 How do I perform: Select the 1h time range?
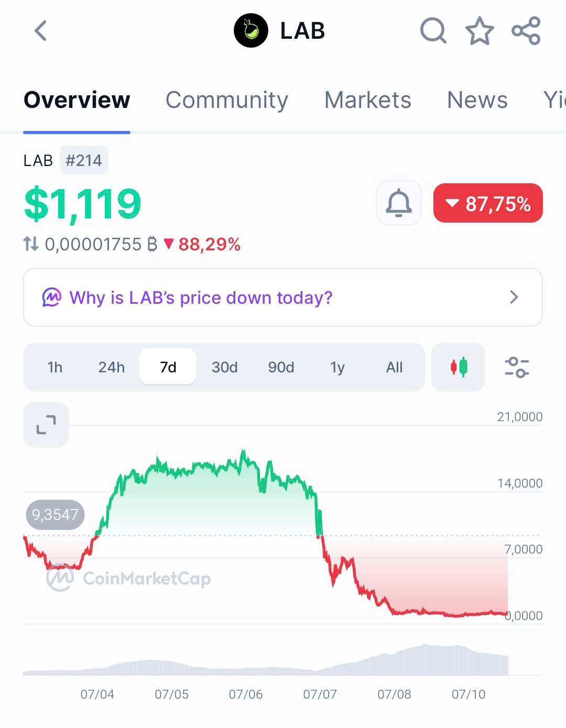(55, 367)
